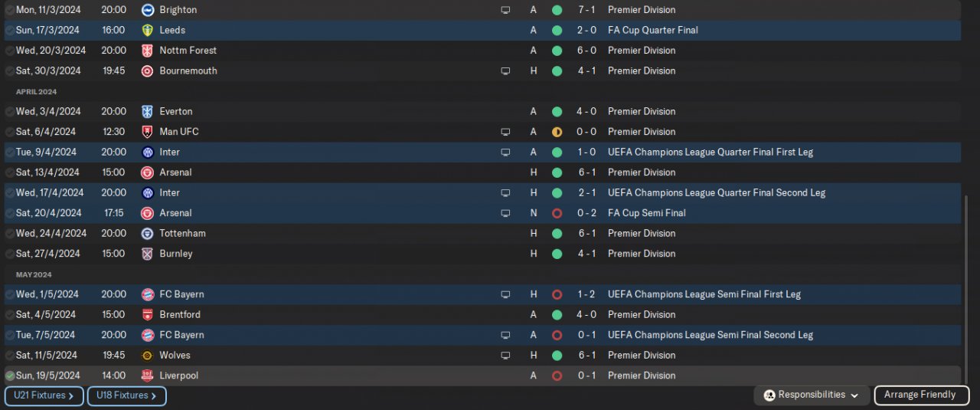Click the loss indicator on FA Cup Semi Final
Image resolution: width=980 pixels, height=410 pixels.
point(557,213)
